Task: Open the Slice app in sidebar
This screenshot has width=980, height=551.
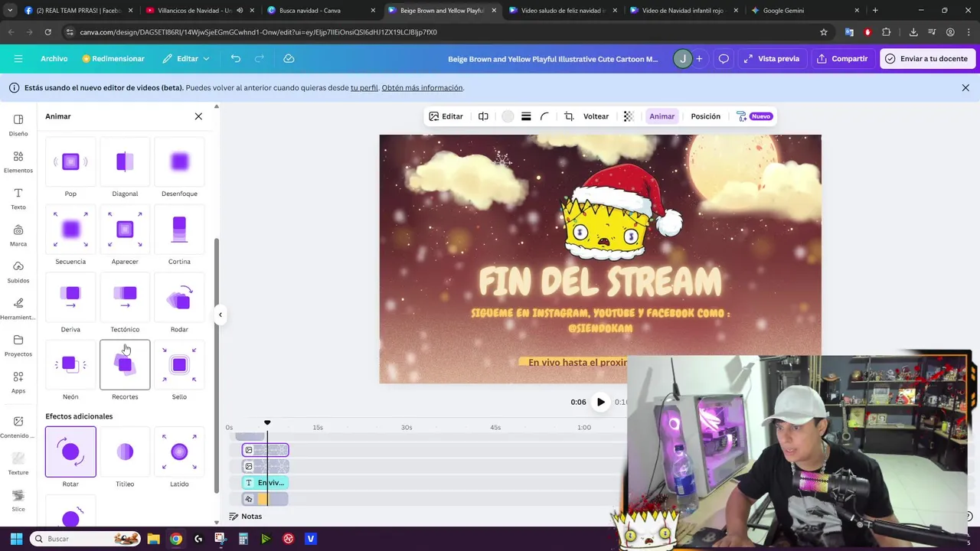Action: click(18, 500)
